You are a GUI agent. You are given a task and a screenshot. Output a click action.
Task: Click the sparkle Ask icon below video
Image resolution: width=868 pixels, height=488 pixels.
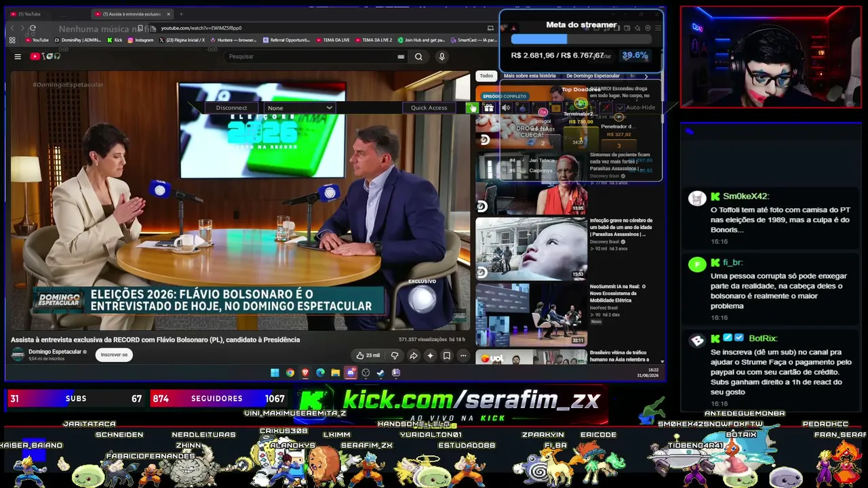(430, 355)
